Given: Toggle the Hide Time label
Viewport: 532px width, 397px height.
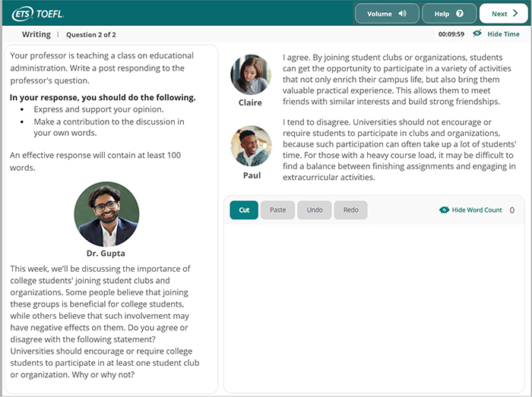Looking at the screenshot, I should tap(503, 34).
